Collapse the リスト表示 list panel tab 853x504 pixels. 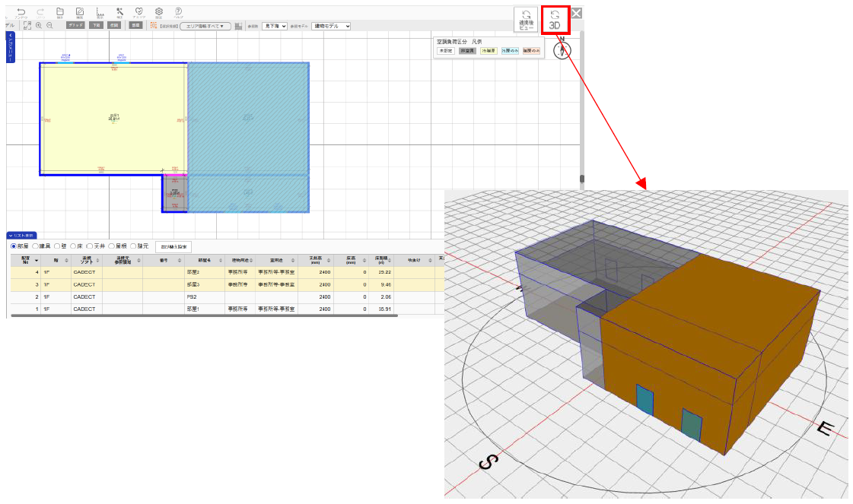point(21,236)
